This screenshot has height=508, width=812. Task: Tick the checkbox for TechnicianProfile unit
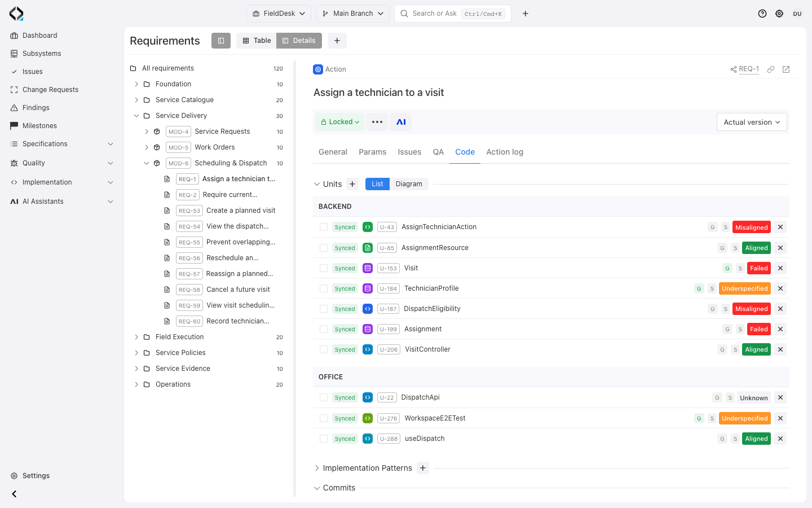coord(324,288)
